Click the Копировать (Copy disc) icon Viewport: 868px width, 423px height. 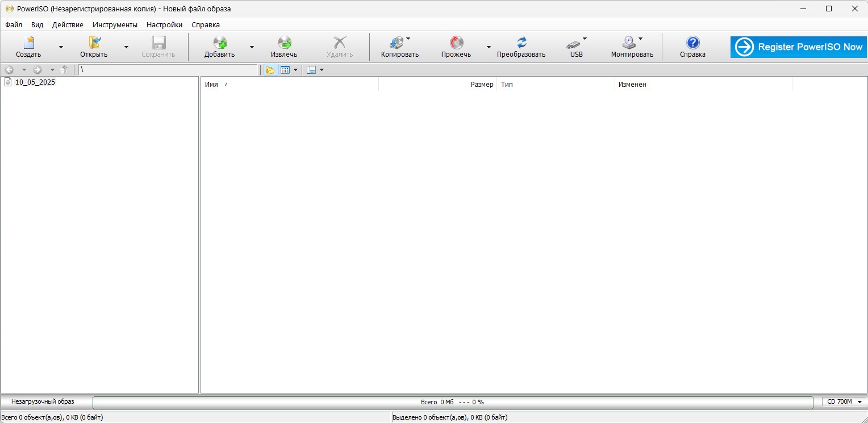click(397, 43)
